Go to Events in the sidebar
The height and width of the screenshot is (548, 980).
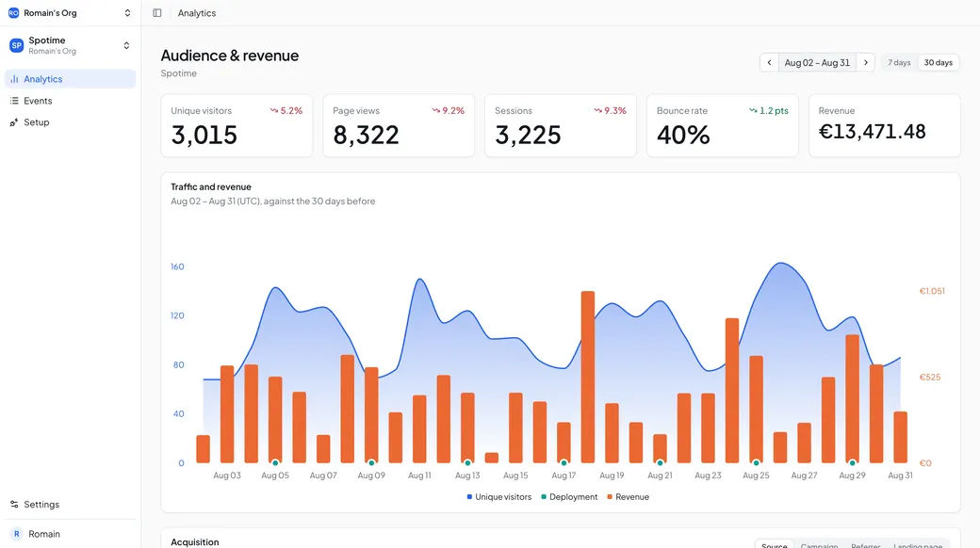click(x=70, y=101)
